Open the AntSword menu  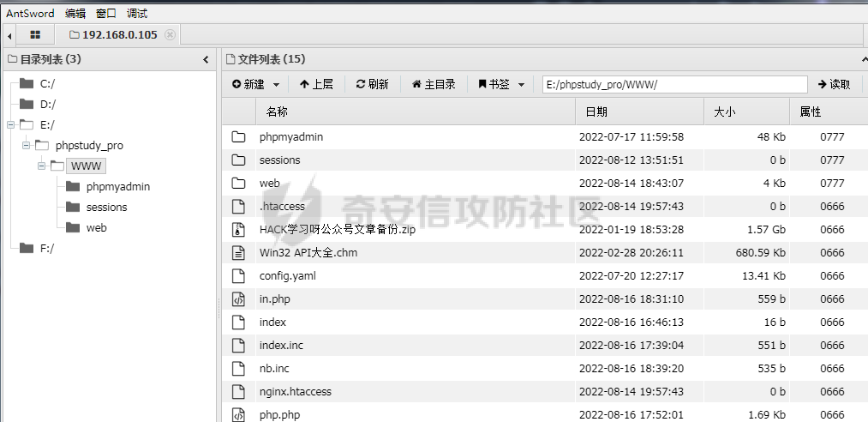click(31, 13)
